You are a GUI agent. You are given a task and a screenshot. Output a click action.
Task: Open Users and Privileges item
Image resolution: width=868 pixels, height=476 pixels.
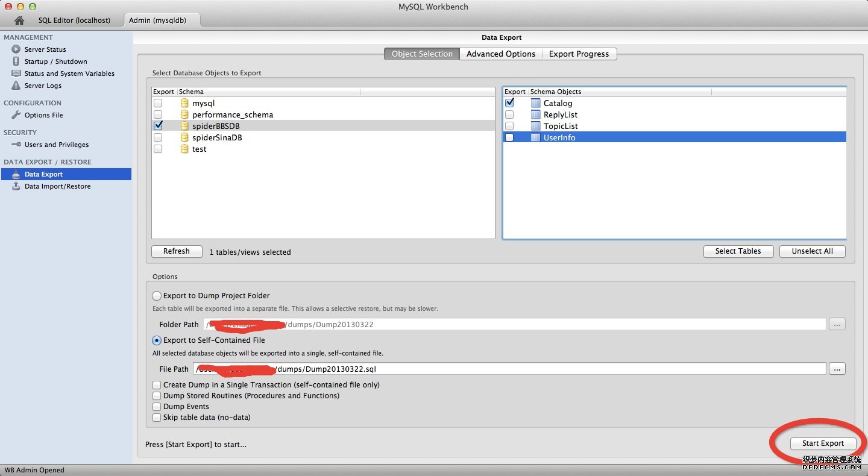point(56,145)
